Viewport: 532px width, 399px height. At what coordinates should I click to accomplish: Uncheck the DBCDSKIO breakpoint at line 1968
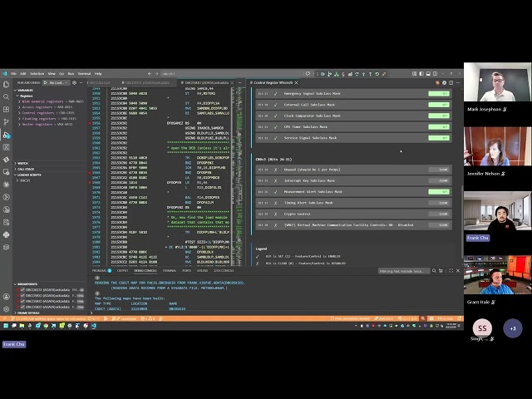(x=22, y=307)
